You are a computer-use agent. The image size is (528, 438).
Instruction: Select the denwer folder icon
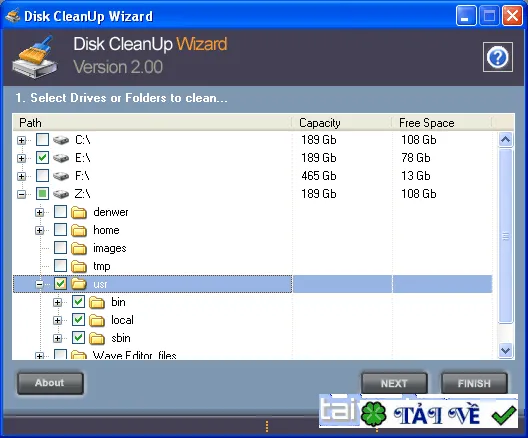click(79, 212)
